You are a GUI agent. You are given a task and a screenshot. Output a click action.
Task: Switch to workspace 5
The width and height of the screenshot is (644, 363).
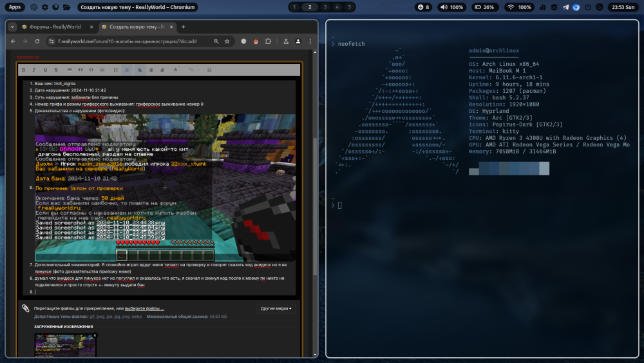tap(350, 7)
